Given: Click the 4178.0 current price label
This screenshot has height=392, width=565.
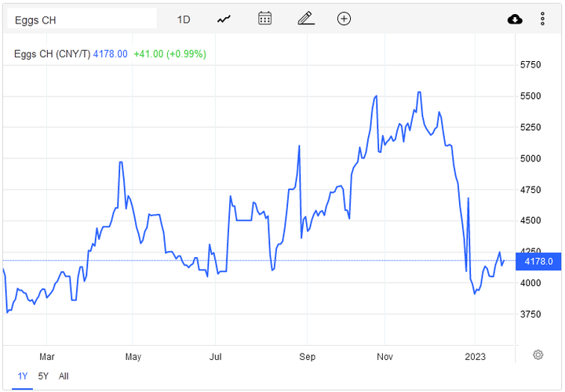Looking at the screenshot, I should tap(538, 261).
